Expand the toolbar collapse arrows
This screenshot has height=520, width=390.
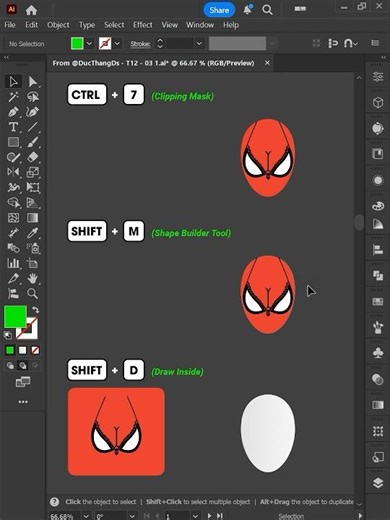click(6, 58)
